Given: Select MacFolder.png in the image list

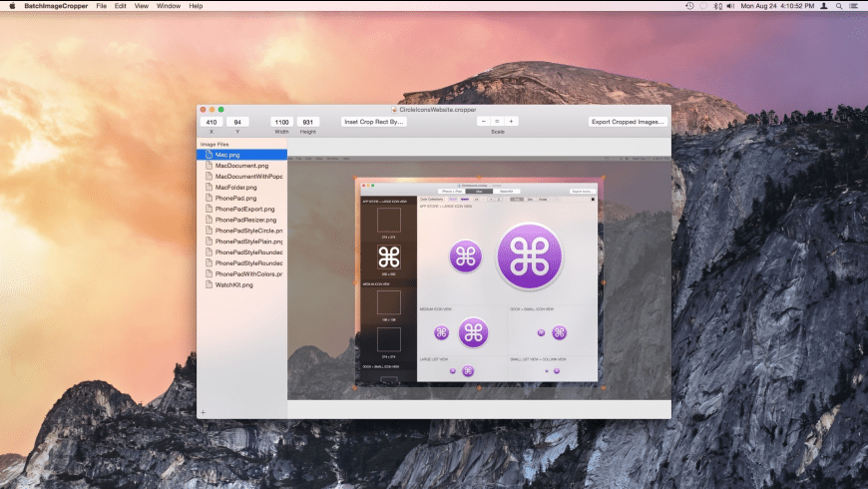Looking at the screenshot, I should (x=235, y=187).
